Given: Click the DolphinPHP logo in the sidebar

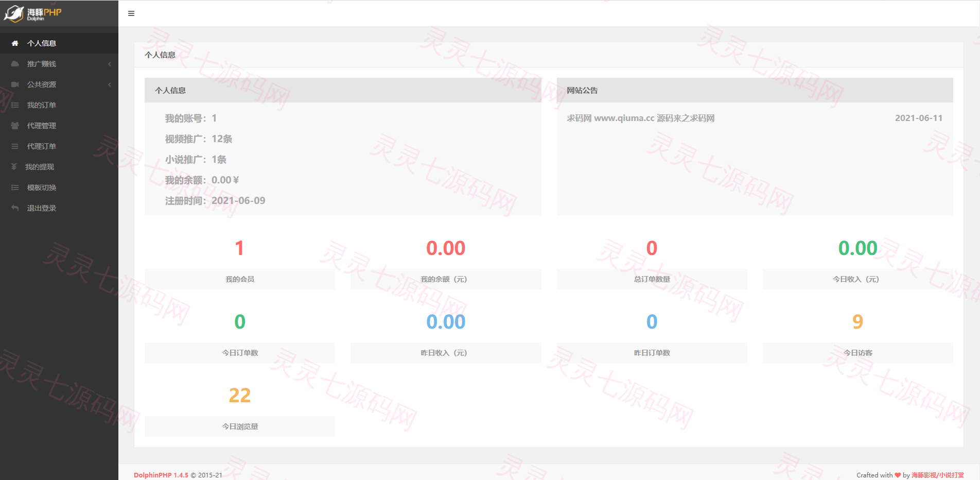Looking at the screenshot, I should (33, 13).
